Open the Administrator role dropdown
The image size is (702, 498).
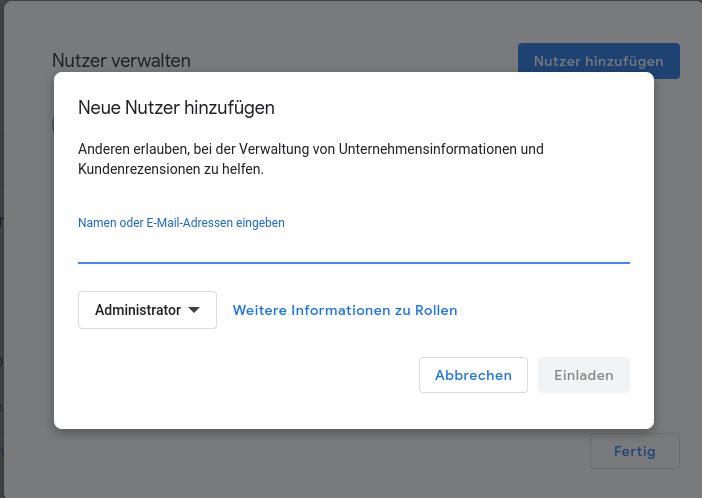tap(147, 310)
